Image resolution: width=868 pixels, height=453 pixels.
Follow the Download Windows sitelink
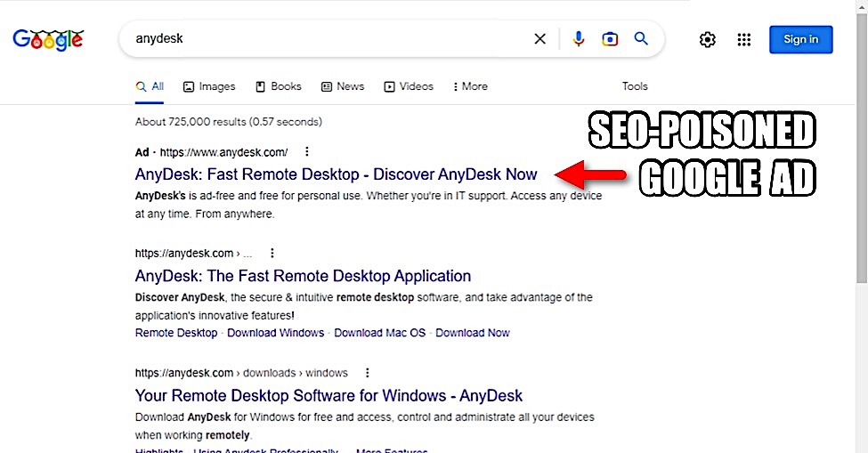coord(275,333)
